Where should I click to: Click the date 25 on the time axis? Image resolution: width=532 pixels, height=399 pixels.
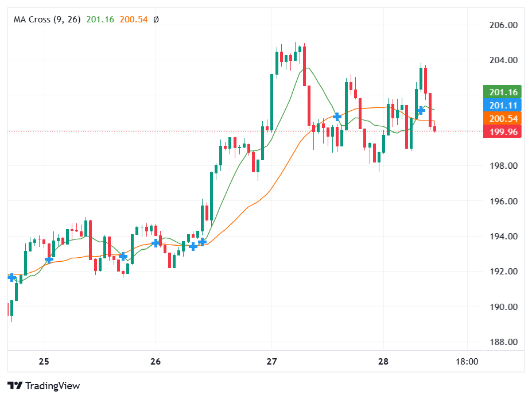(x=44, y=362)
